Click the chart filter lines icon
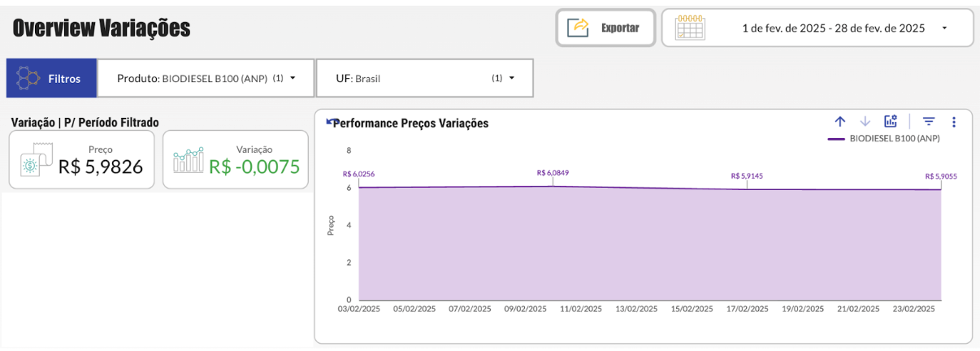 click(929, 122)
